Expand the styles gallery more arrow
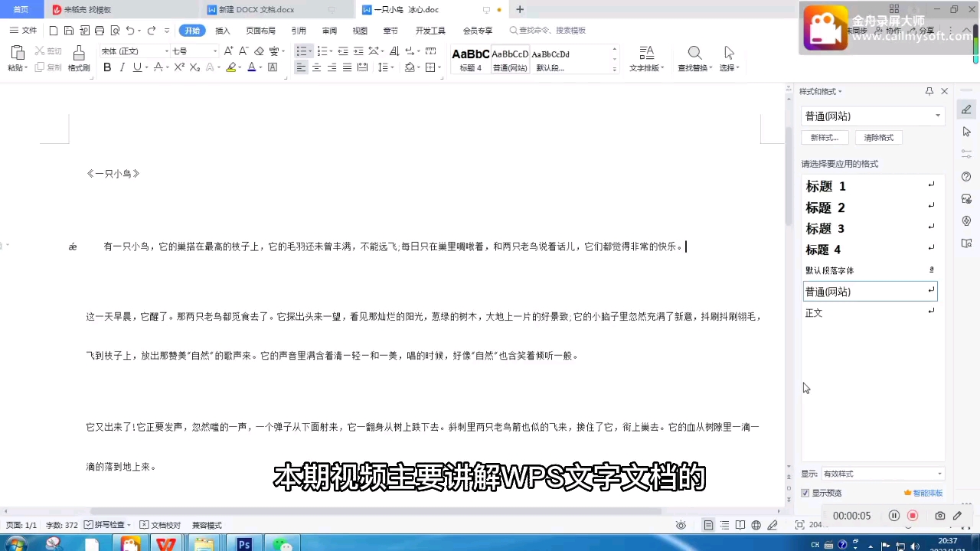Viewport: 980px width, 551px height. (614, 69)
